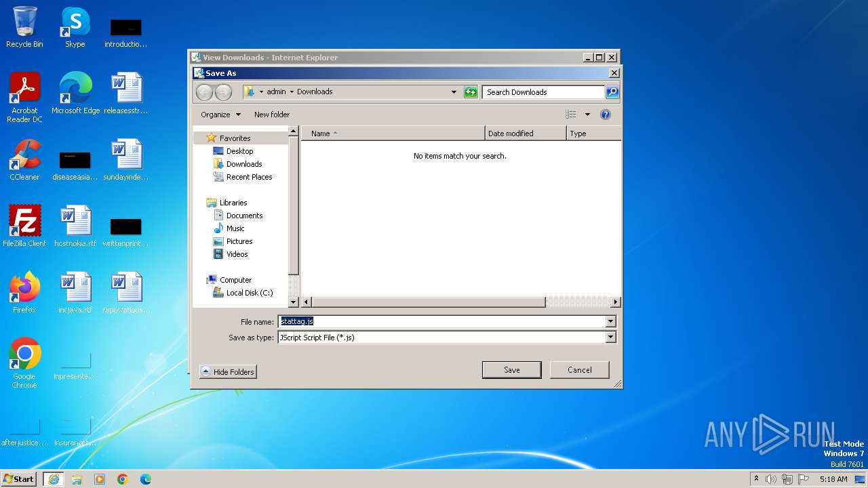This screenshot has height=488, width=868.
Task: Click the search magnifier icon
Action: tap(612, 92)
